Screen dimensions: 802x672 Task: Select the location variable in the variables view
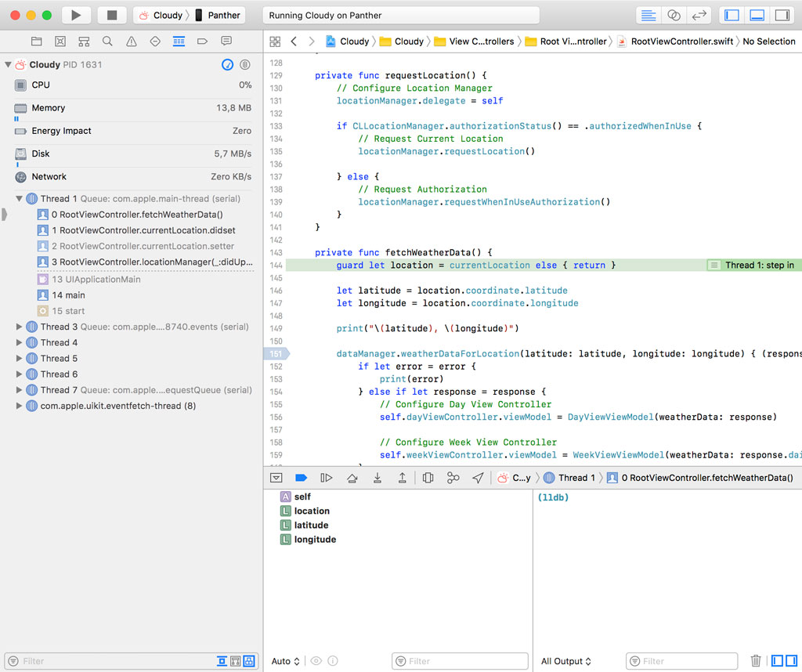point(312,511)
